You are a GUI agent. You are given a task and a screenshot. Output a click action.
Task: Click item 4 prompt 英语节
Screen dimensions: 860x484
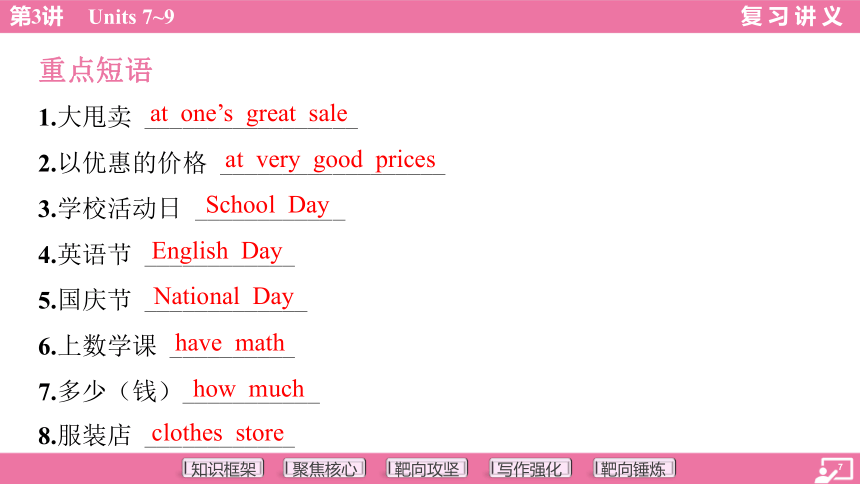pos(94,254)
